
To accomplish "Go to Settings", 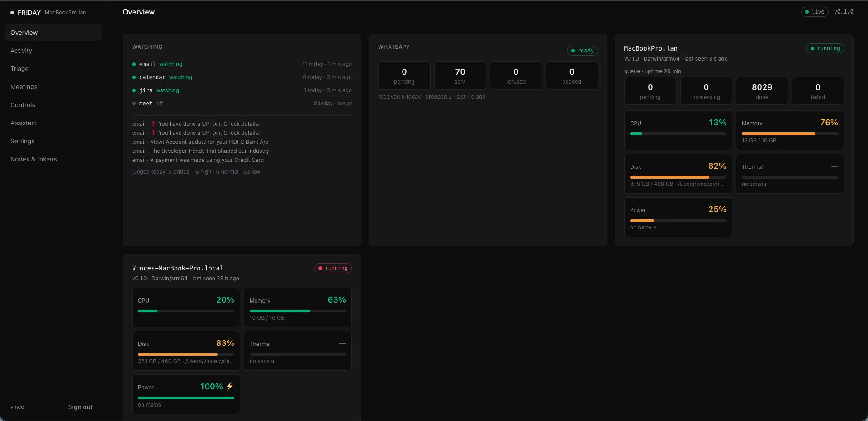I will (x=53, y=141).
